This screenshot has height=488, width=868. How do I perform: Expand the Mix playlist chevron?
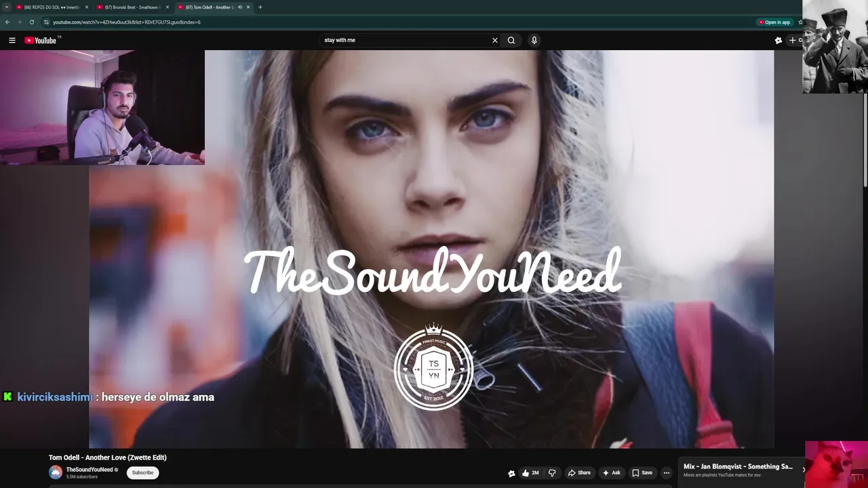[804, 469]
